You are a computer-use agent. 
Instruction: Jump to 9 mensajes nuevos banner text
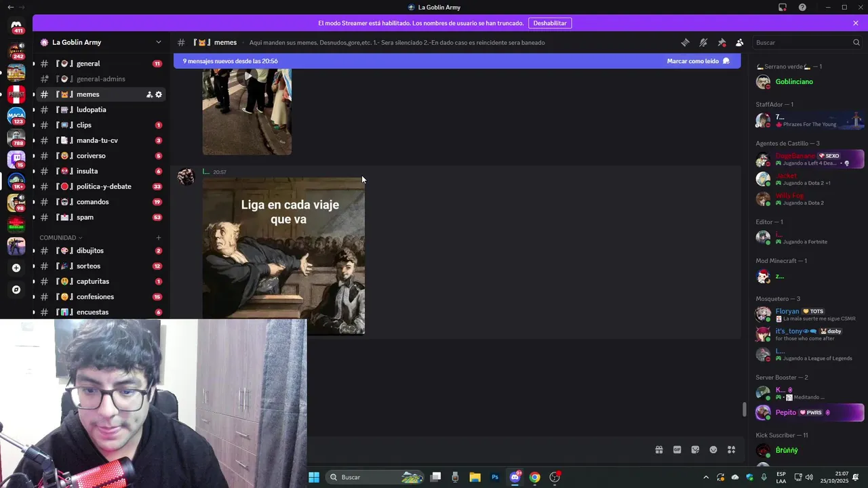(231, 61)
